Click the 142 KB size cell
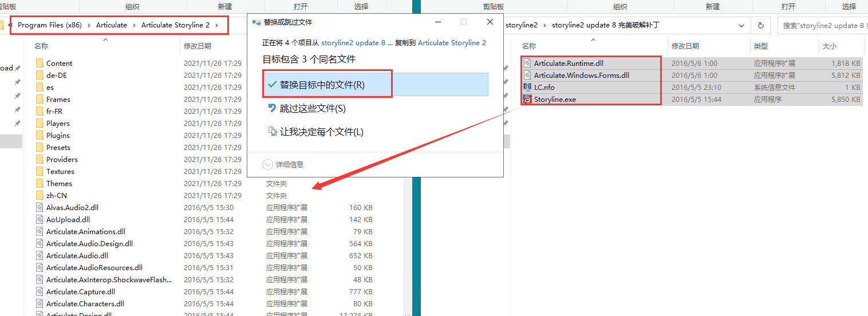The image size is (868, 316). pyautogui.click(x=361, y=219)
